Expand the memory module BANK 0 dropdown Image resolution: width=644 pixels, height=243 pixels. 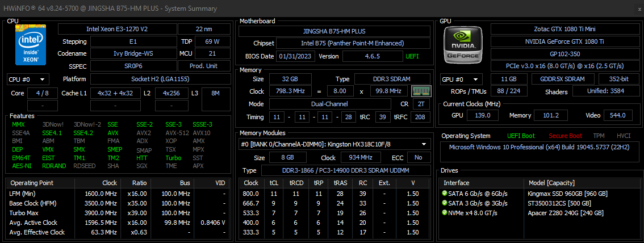(334, 144)
